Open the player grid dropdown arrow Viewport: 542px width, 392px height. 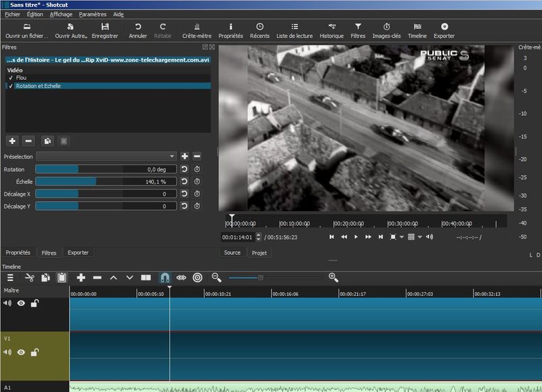click(x=419, y=237)
